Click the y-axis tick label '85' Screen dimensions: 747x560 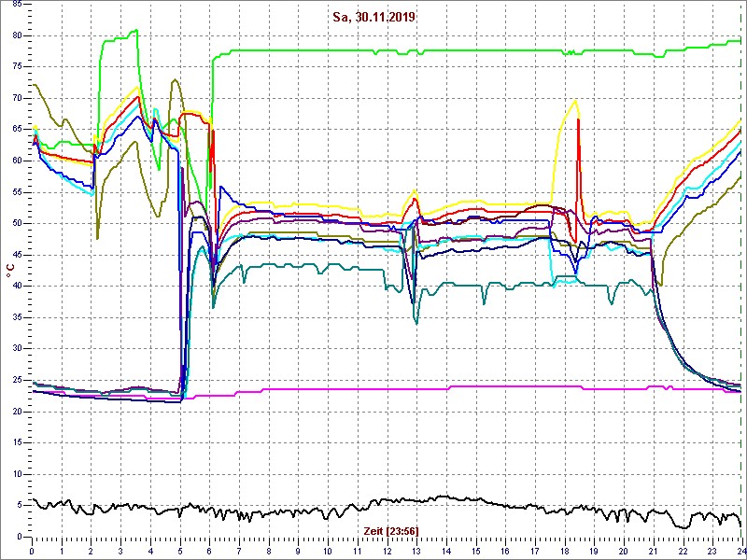pos(17,5)
